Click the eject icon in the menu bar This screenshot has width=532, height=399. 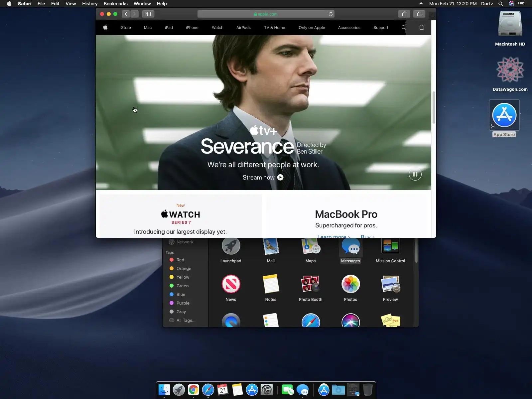point(421,4)
